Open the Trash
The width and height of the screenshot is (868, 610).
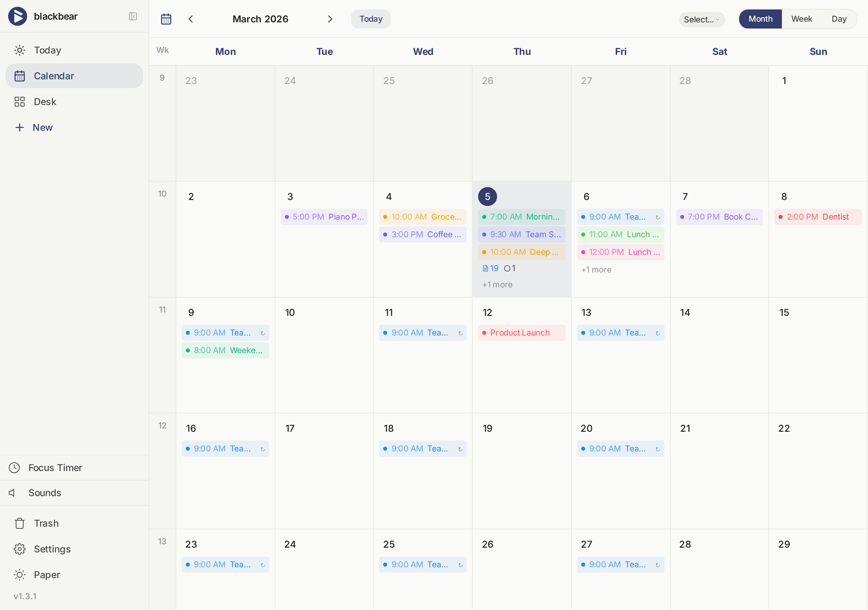coord(46,523)
